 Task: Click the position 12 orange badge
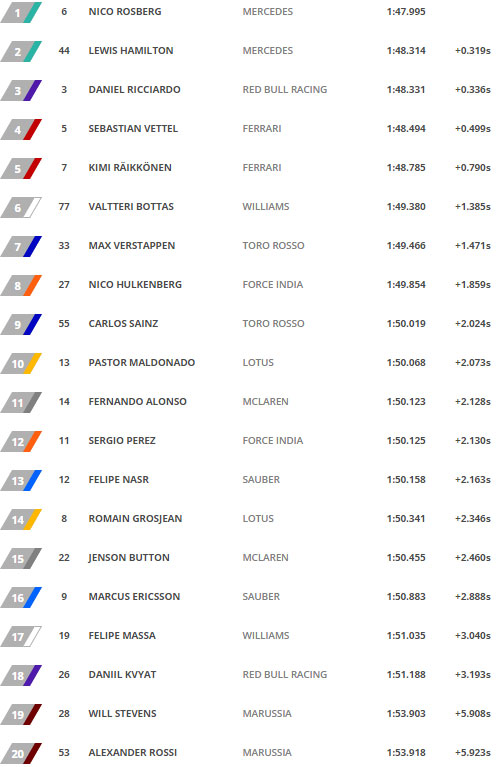pos(21,442)
